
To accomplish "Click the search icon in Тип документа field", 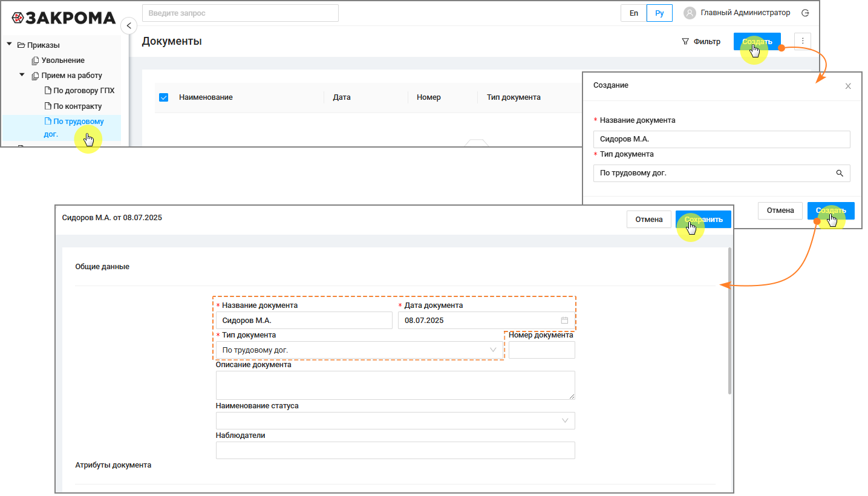I will coord(840,173).
